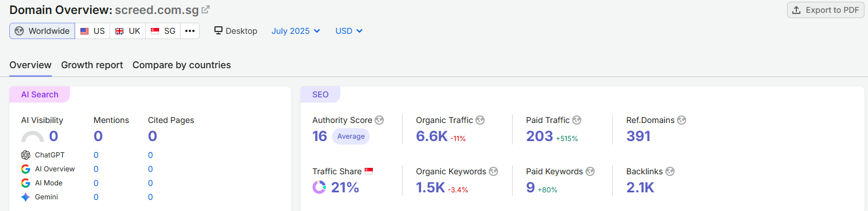Screen dimensions: 868x211
Task: Click the +515% paid traffic change
Action: (567, 139)
